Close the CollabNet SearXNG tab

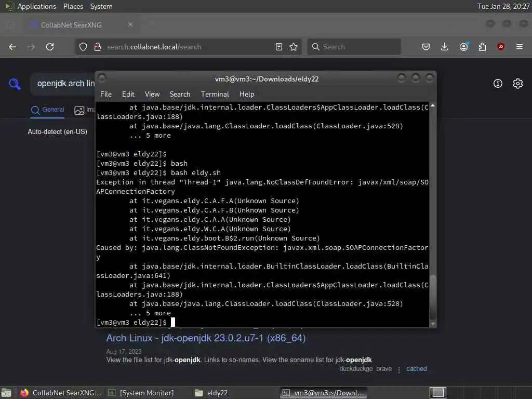[130, 24]
